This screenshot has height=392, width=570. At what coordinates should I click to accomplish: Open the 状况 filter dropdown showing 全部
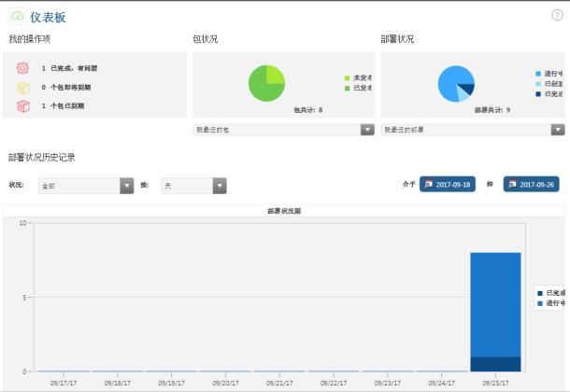coord(86,186)
